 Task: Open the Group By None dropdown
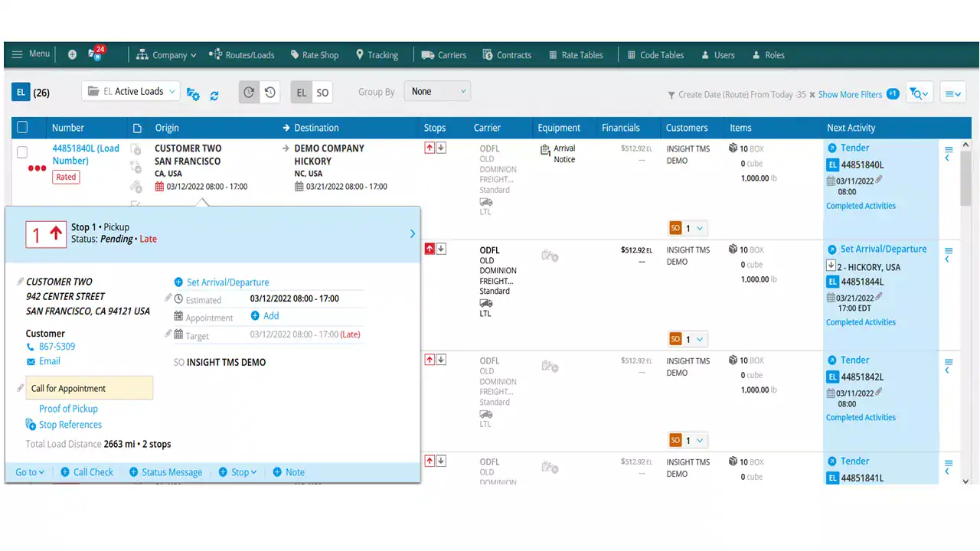[437, 91]
